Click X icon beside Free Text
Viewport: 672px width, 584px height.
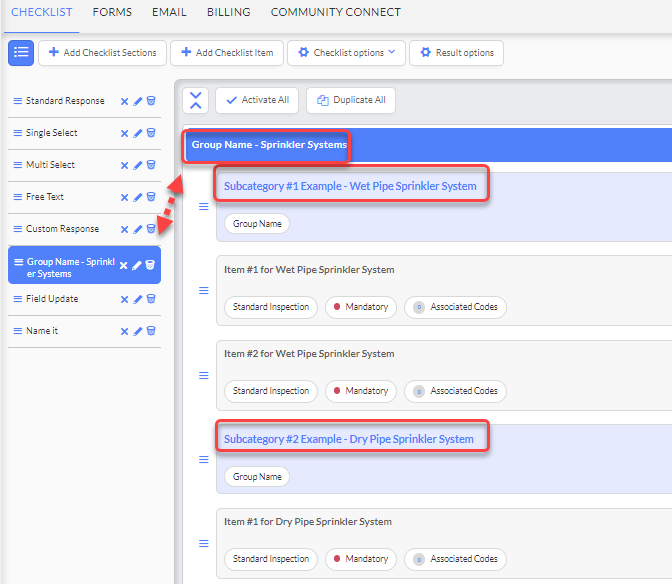pos(124,198)
